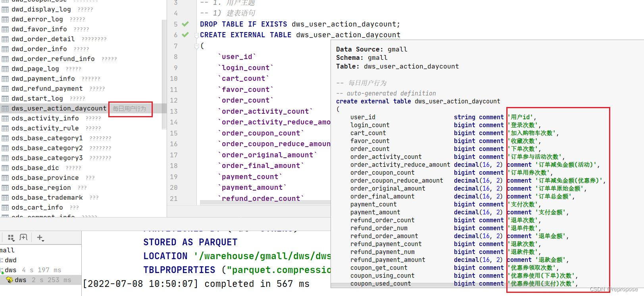
Task: Click the table icon beside ods_activity_info
Action: click(5, 118)
